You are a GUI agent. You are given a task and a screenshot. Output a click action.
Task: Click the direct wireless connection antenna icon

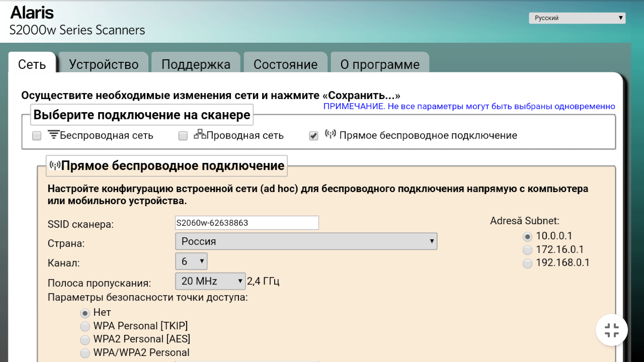331,134
